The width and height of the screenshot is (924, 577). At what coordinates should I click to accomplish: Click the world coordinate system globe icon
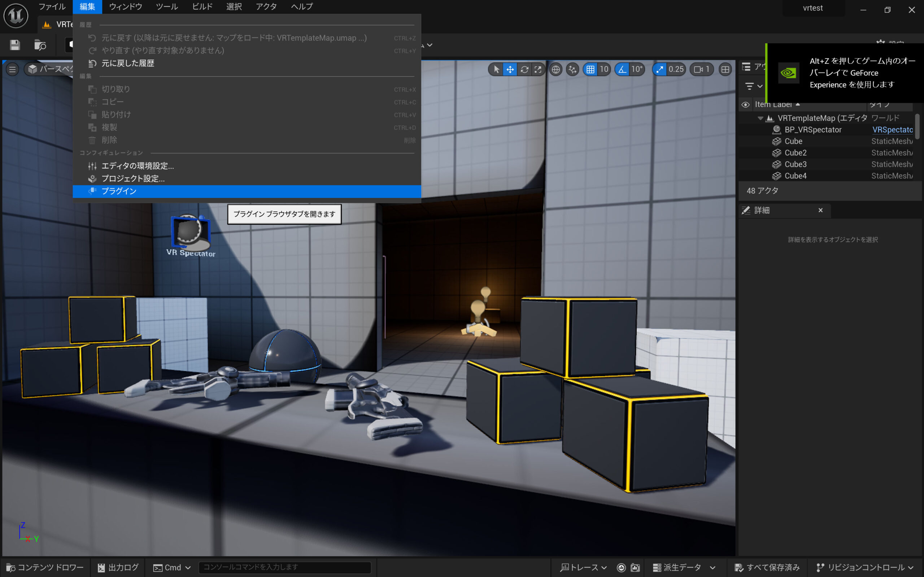555,70
